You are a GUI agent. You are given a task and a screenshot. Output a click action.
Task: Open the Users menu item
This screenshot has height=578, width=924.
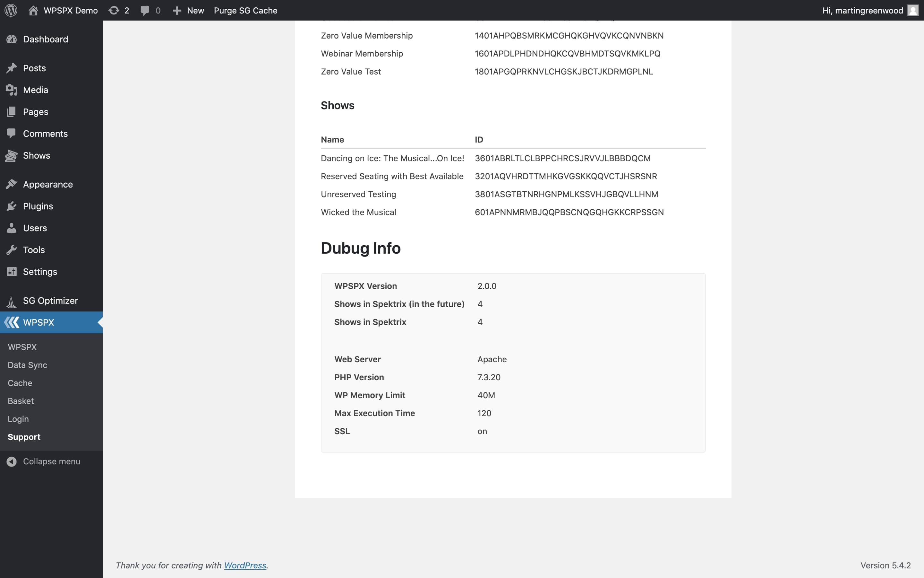tap(51, 228)
